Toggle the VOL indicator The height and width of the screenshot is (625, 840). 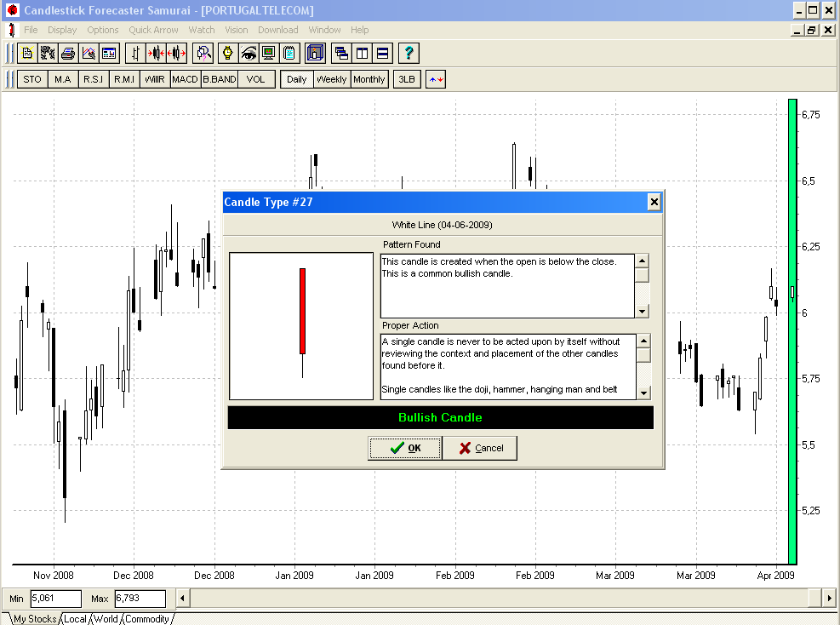pos(256,79)
